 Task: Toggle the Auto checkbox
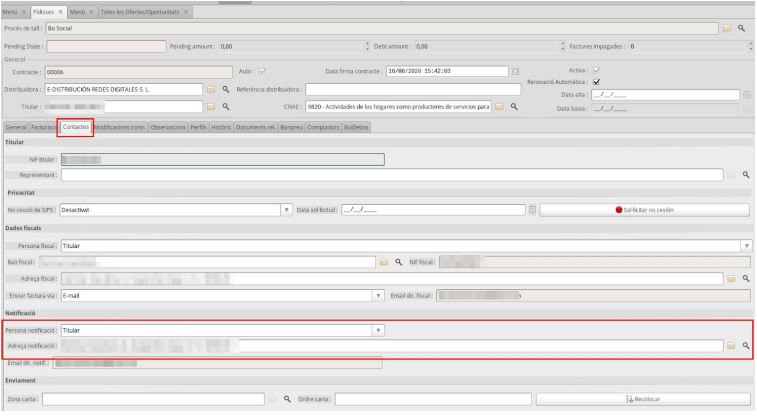click(x=262, y=71)
